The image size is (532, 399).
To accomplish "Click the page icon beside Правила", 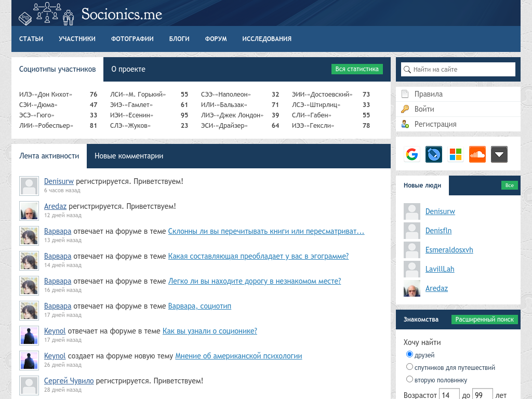I will click(405, 94).
